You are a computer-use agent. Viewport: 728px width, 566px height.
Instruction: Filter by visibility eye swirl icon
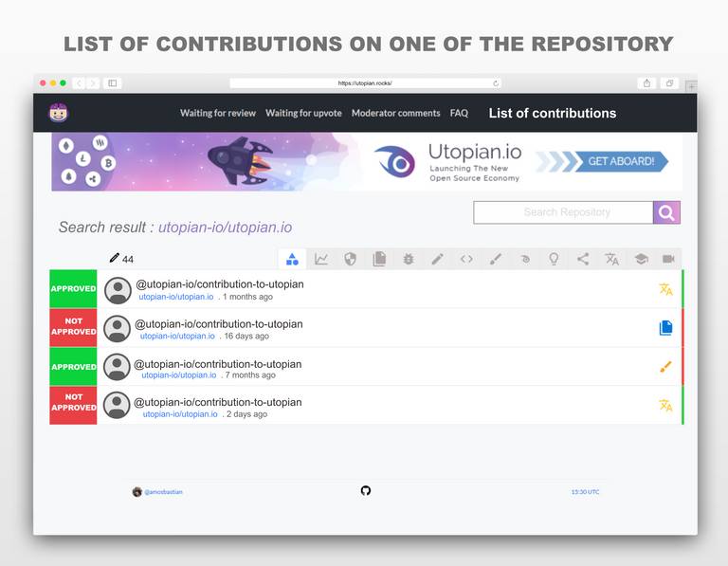(x=524, y=259)
